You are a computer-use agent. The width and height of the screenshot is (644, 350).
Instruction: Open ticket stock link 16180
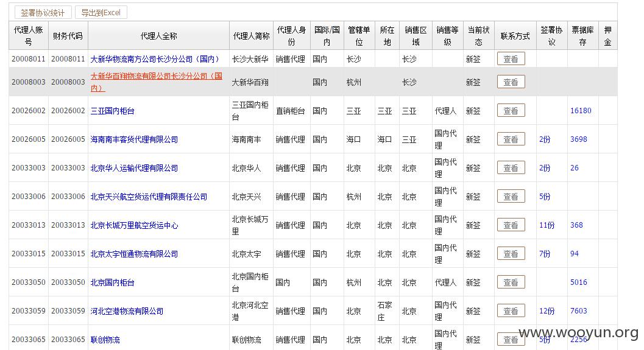(581, 111)
